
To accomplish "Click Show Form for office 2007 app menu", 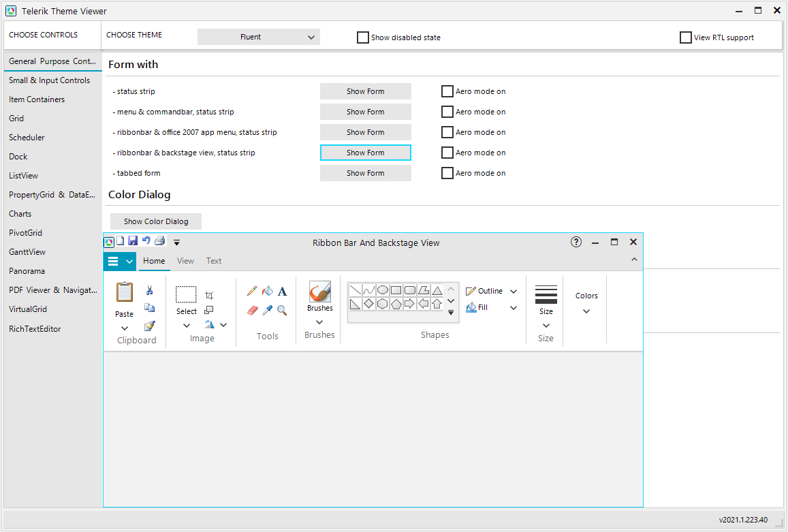I will pos(365,132).
